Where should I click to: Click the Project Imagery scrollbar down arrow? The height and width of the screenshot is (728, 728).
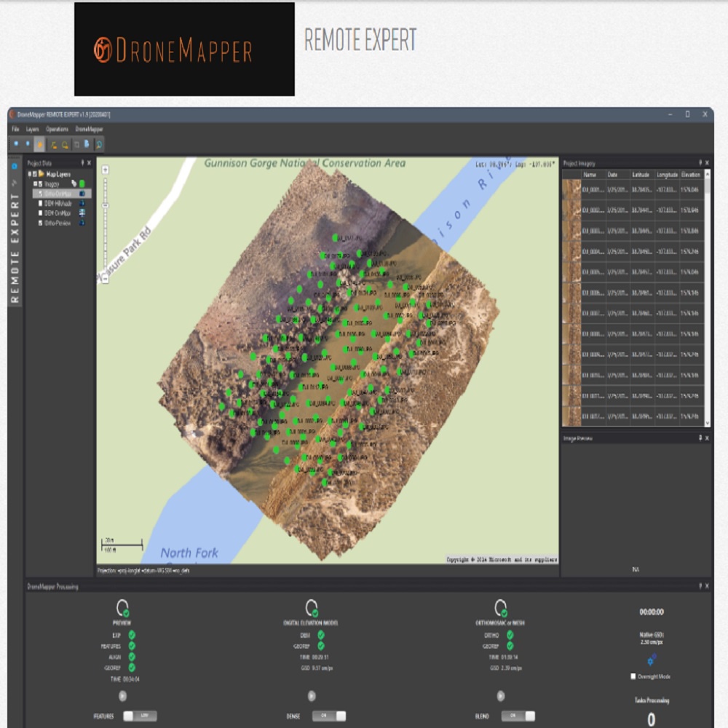[708, 423]
